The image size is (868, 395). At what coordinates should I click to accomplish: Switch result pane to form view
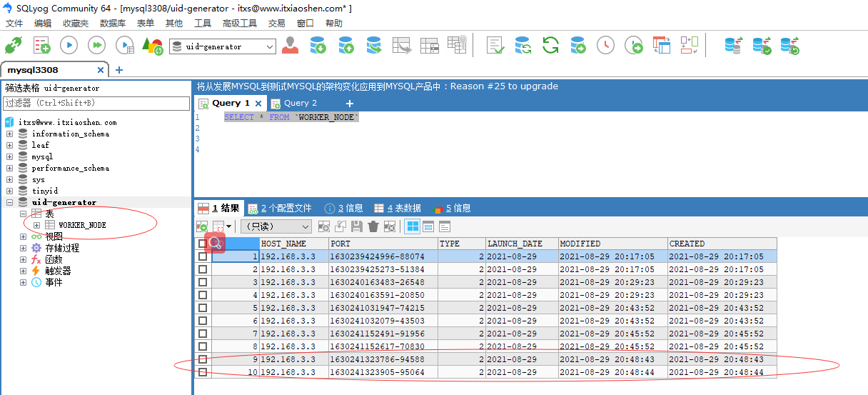pos(428,226)
